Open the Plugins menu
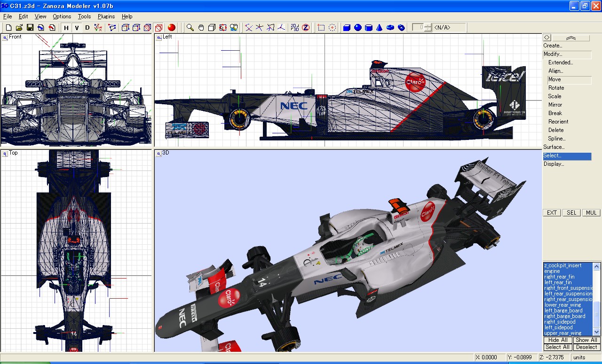Screen dimensions: 602x364 click(x=106, y=16)
